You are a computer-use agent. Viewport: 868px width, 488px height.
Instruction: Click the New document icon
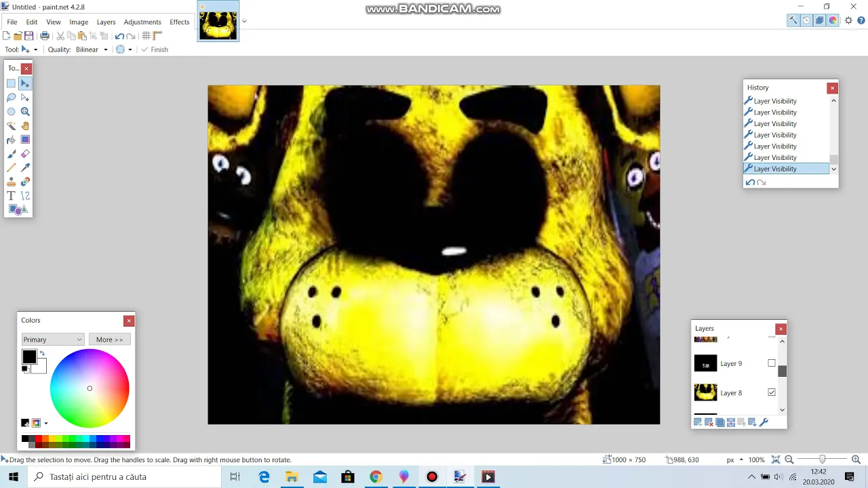[7, 36]
